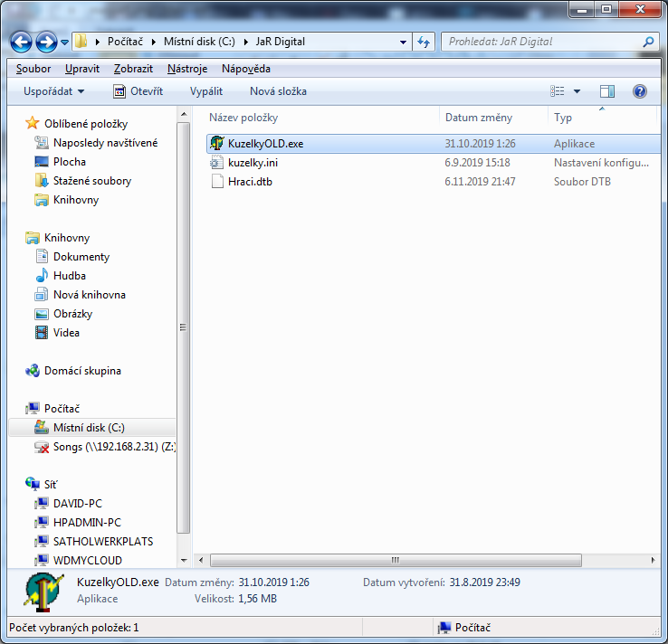Click the Nová složka button
The width and height of the screenshot is (668, 644).
(x=278, y=91)
